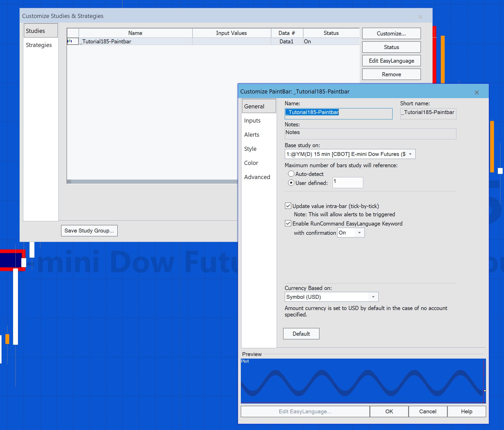
Task: Uncheck Update value intra-bar (tick-by-tick)
Action: (x=288, y=206)
